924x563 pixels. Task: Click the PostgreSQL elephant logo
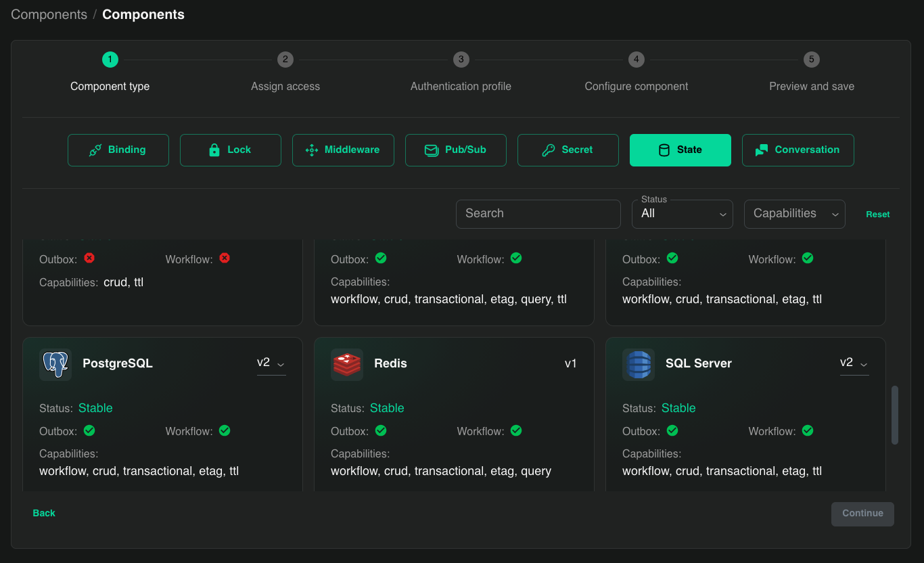[x=55, y=365]
